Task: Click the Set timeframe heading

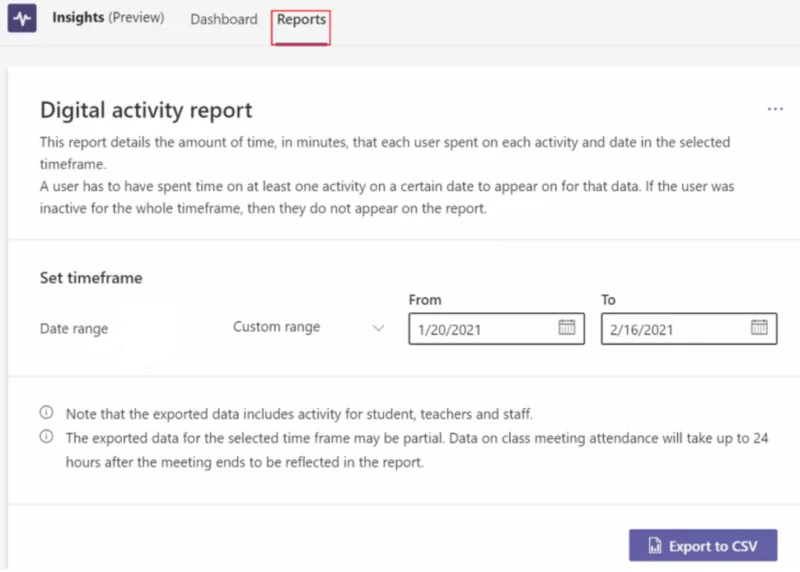Action: pos(91,278)
